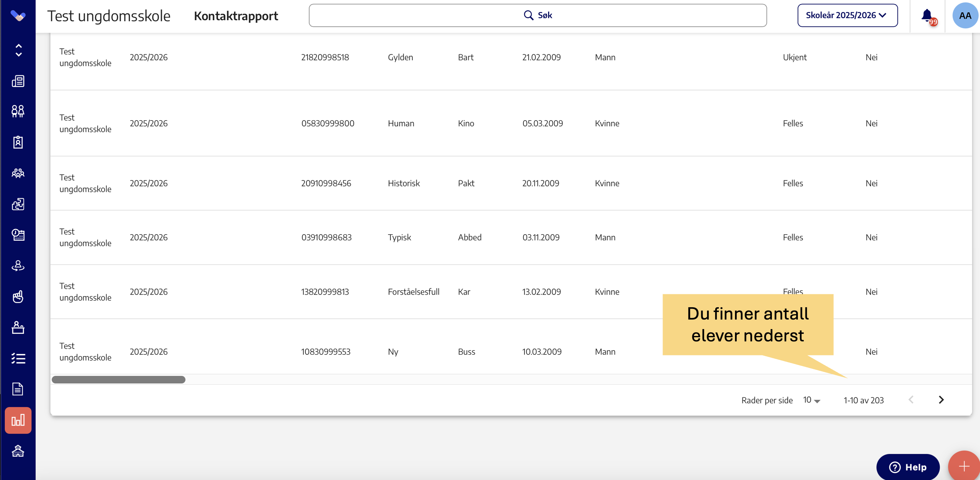The height and width of the screenshot is (480, 980).
Task: Expand the sidebar with the up-down chevrons
Action: [x=18, y=50]
